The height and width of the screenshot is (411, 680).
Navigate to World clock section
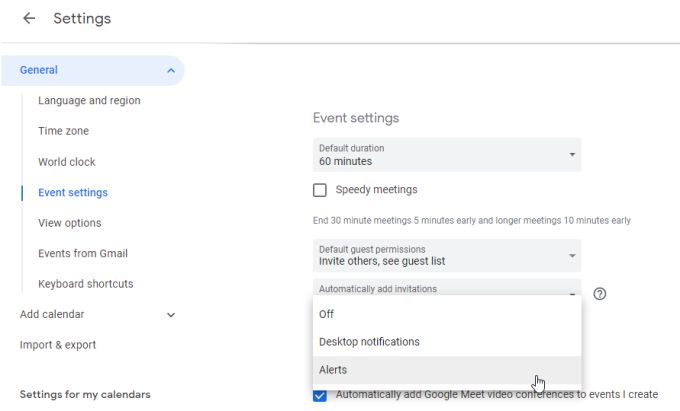(x=67, y=162)
